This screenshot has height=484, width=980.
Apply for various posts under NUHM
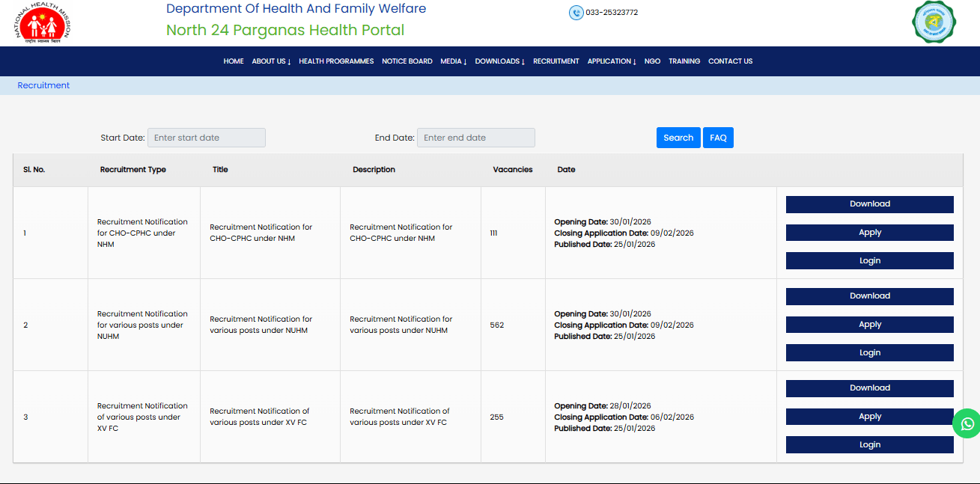[x=869, y=324]
